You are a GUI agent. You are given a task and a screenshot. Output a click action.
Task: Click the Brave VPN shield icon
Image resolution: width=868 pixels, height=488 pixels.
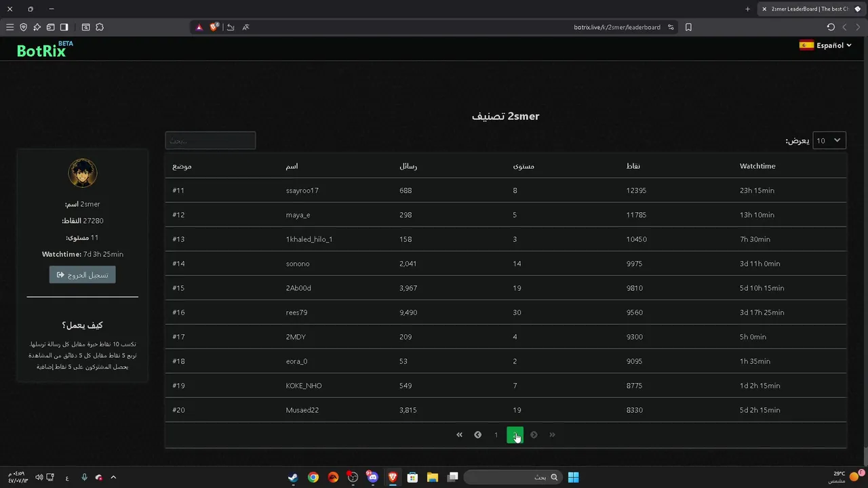point(23,27)
